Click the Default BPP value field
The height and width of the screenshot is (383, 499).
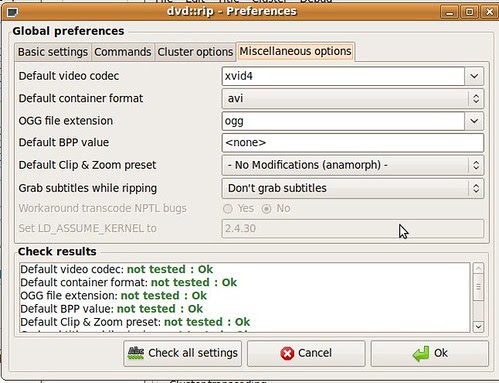353,143
